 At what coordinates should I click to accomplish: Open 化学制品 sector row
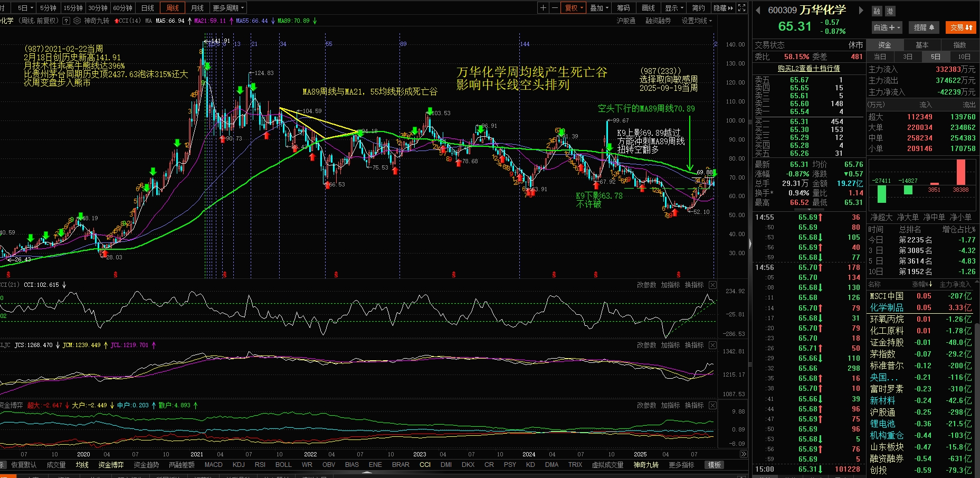point(921,307)
